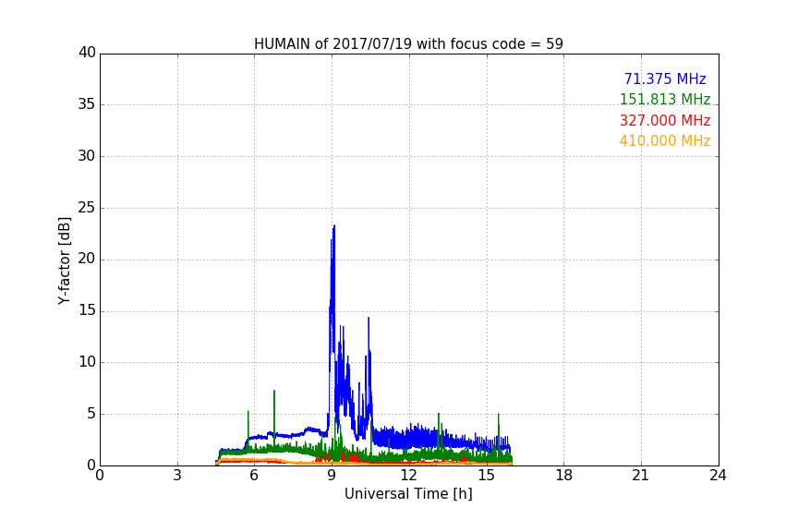The image size is (798, 532).
Task: Click y-axis tick label '10'
Action: [87, 362]
